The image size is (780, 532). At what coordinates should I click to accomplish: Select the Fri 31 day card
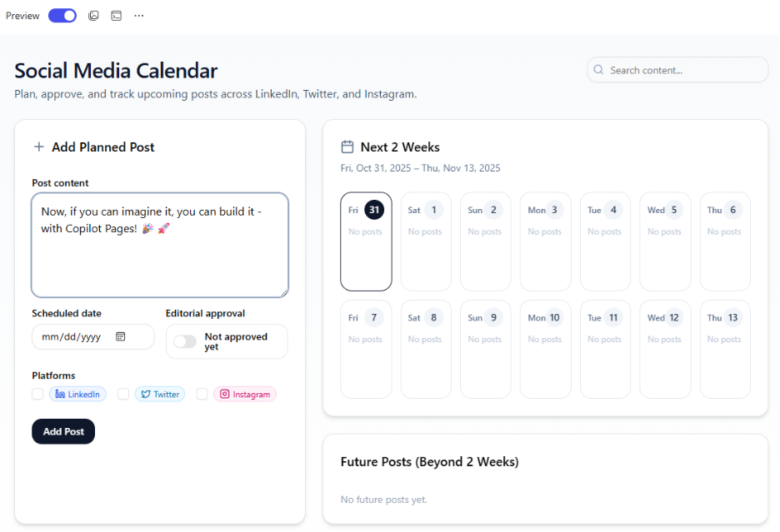pos(366,241)
